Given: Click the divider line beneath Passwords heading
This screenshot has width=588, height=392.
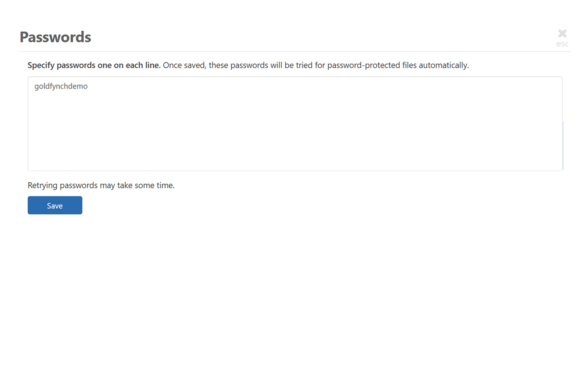Looking at the screenshot, I should [294, 51].
